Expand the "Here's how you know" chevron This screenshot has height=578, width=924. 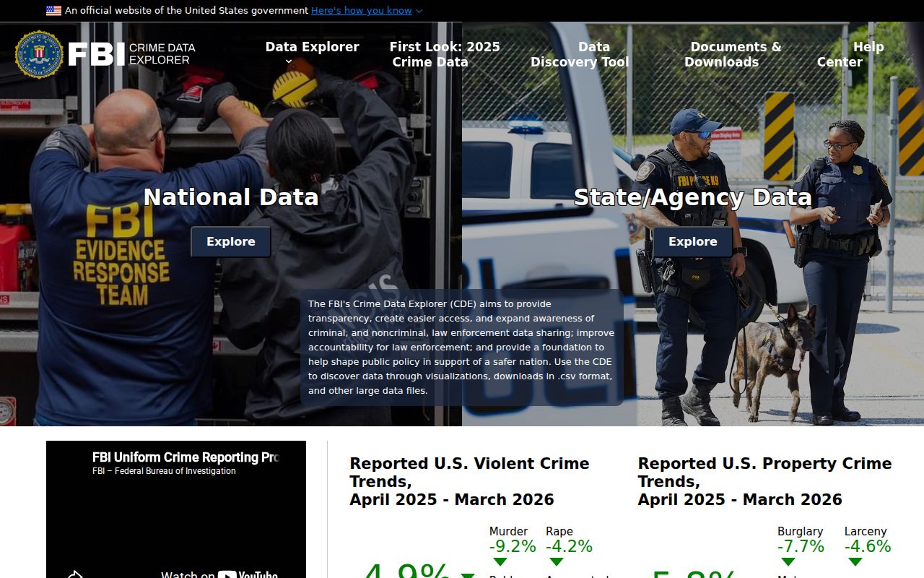click(419, 11)
